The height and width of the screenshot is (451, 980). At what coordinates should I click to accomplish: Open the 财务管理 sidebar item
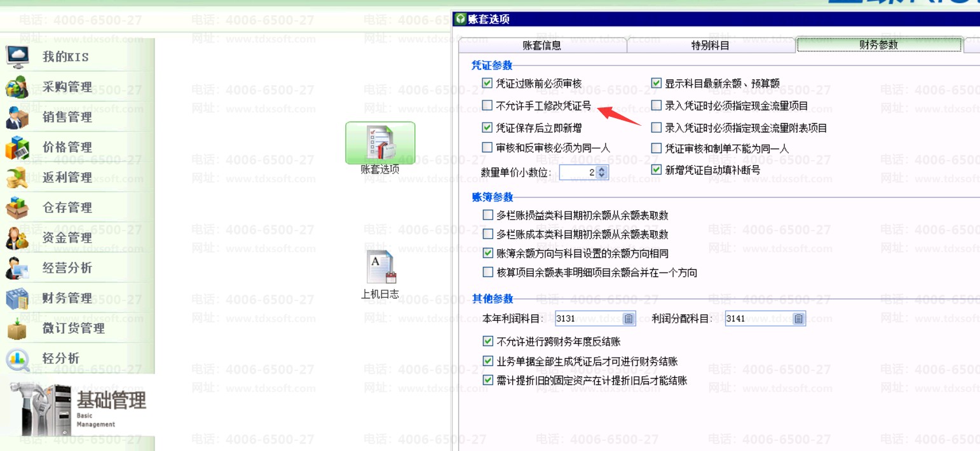click(67, 298)
